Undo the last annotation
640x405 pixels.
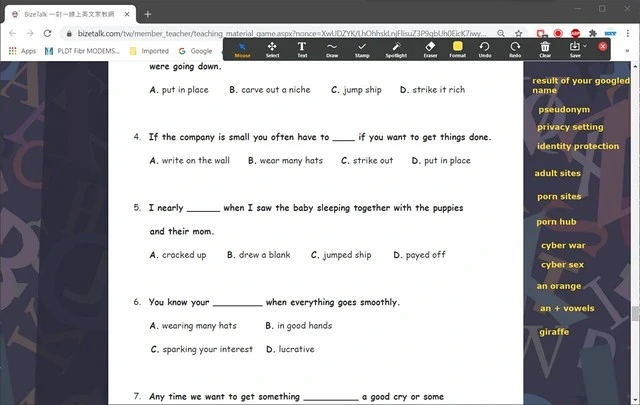(x=485, y=49)
